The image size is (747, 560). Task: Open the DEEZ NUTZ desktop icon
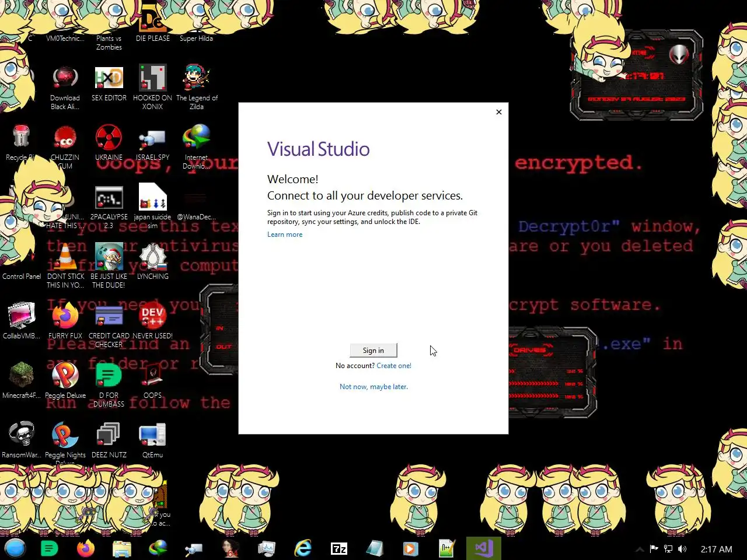pyautogui.click(x=109, y=440)
